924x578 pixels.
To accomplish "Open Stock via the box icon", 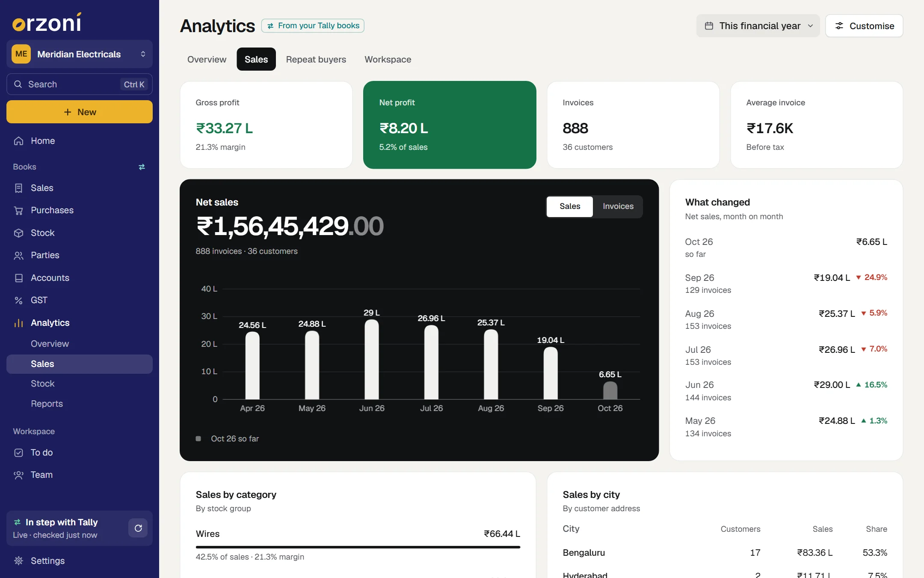I will click(x=18, y=233).
